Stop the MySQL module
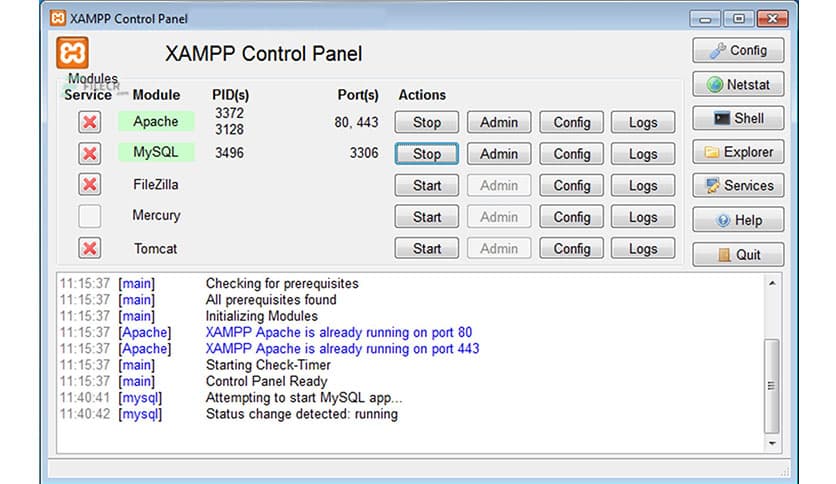Screen dimensions: 836x484 click(x=427, y=154)
